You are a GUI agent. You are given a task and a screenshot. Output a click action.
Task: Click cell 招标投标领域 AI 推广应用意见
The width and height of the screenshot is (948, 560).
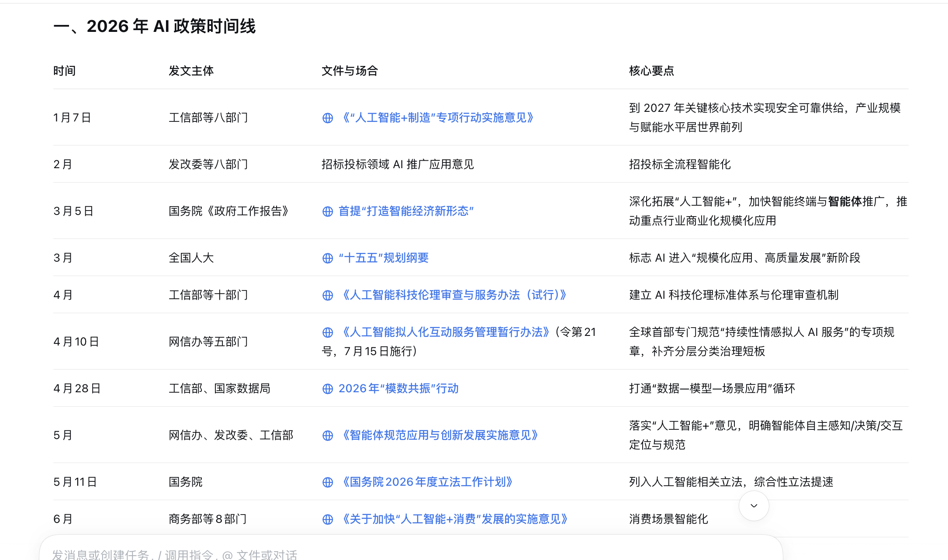[x=398, y=164]
